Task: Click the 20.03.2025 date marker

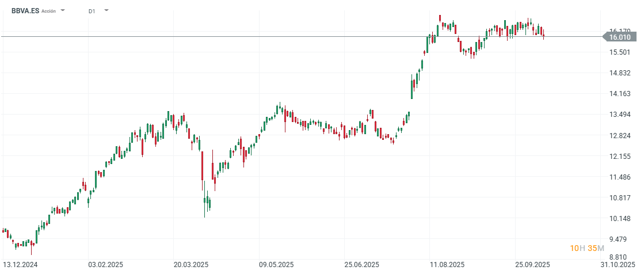Action: [190, 265]
